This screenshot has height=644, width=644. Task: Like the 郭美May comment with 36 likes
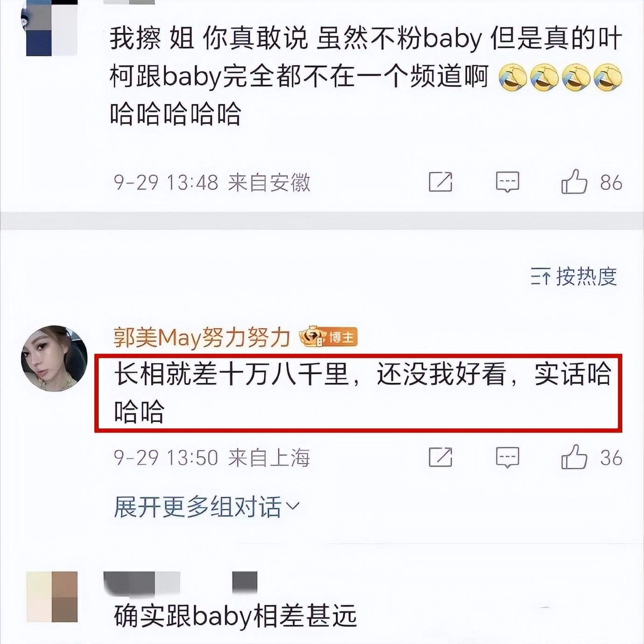[x=574, y=457]
